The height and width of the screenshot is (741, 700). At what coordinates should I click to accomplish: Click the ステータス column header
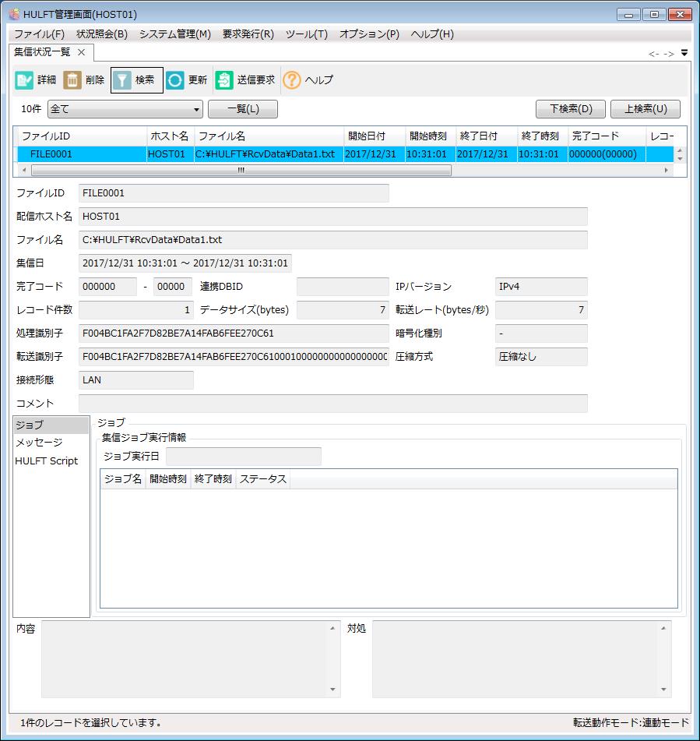coord(263,478)
